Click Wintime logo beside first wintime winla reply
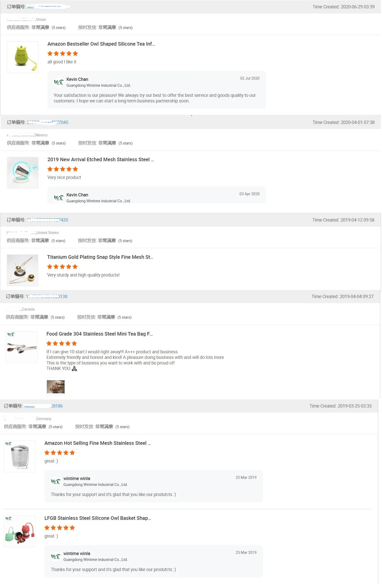This screenshot has height=588, width=382. 56,481
